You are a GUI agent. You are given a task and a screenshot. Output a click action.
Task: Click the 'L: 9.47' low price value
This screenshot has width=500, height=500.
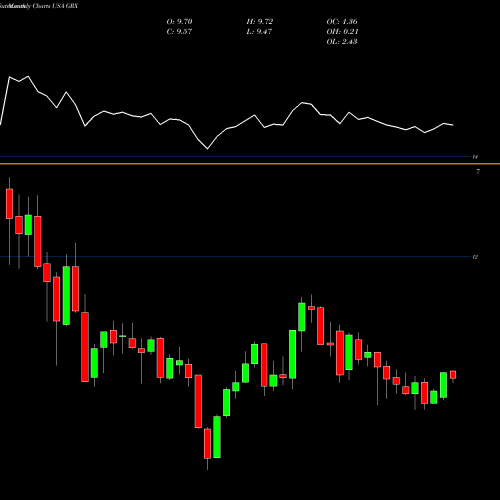(259, 32)
